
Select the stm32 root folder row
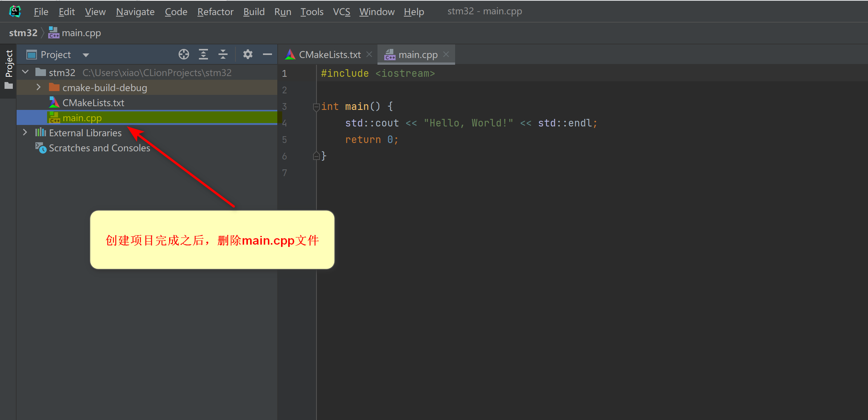click(147, 72)
